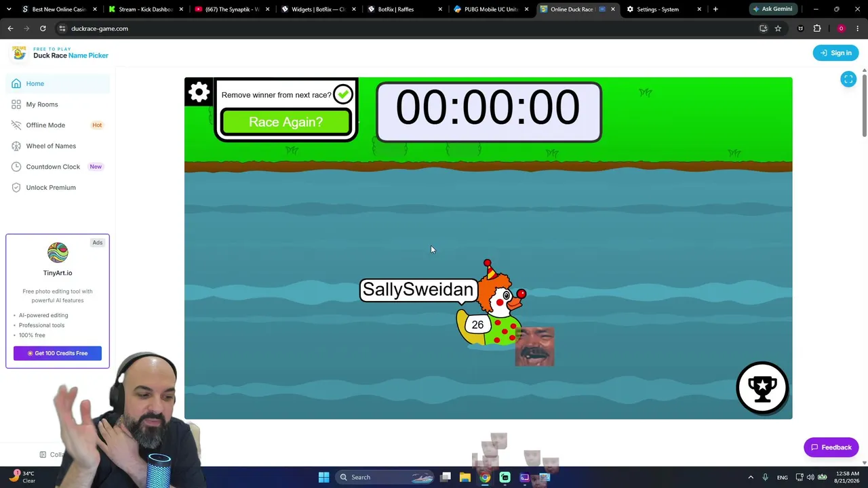Open the volume tray icon
Screen dimensions: 868x488
(x=810, y=477)
